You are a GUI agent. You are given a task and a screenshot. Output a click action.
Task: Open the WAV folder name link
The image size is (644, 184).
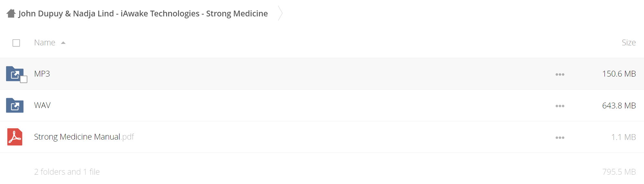[x=42, y=105]
